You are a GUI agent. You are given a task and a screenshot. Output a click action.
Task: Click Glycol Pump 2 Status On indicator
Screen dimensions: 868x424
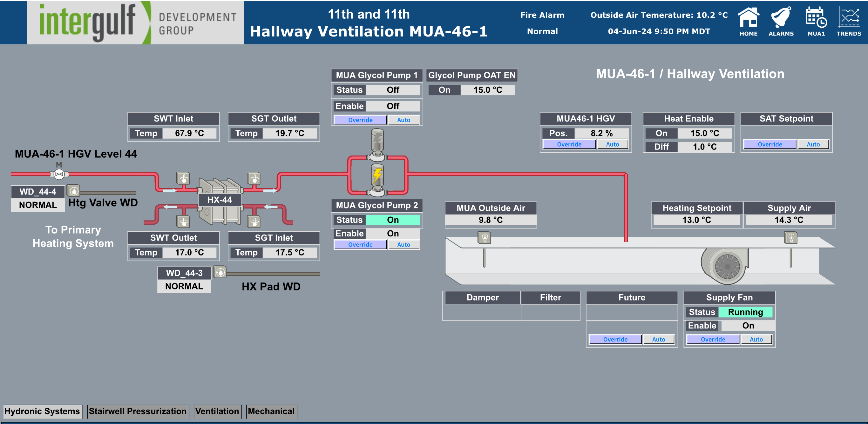[393, 220]
